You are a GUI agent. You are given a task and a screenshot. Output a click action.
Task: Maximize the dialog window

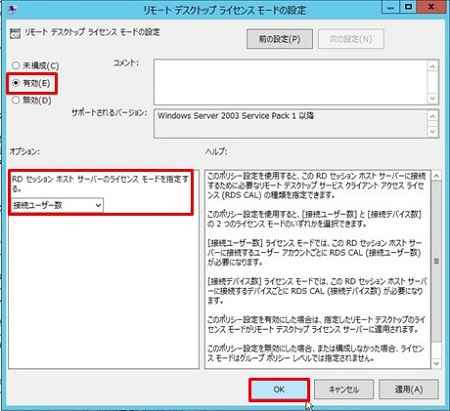tap(408, 7)
